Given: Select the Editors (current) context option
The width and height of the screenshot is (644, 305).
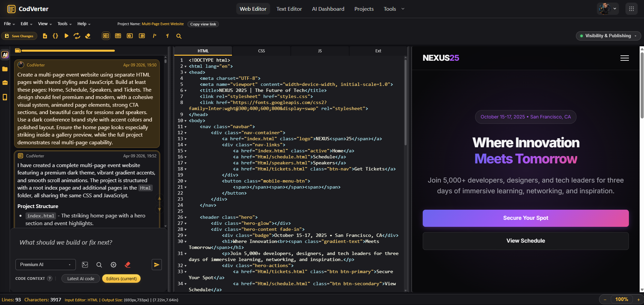Looking at the screenshot, I should pyautogui.click(x=121, y=278).
